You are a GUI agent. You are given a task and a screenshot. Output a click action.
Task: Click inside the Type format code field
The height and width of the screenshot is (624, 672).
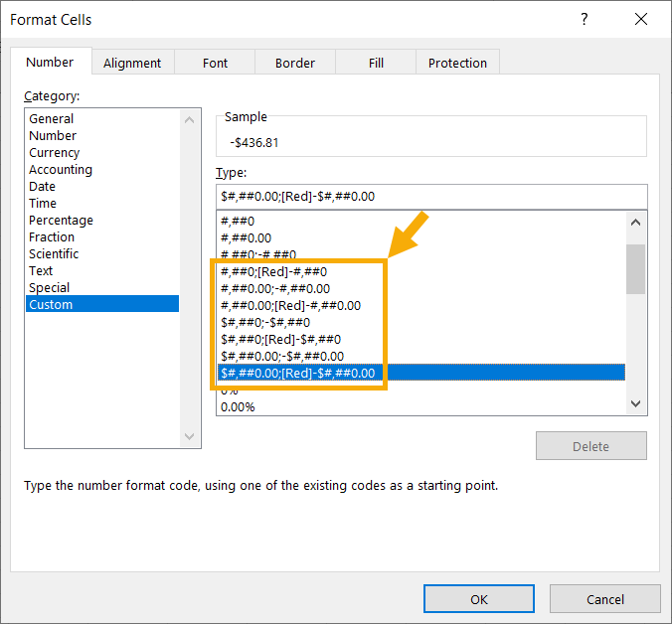tap(430, 196)
